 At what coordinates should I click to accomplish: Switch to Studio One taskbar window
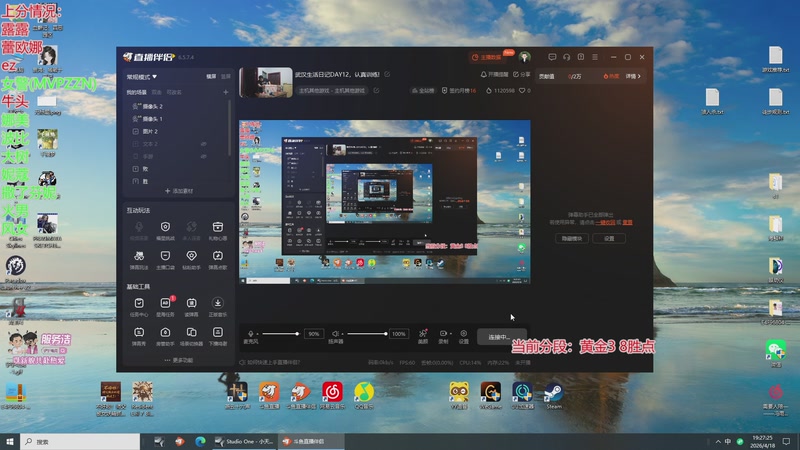245,441
